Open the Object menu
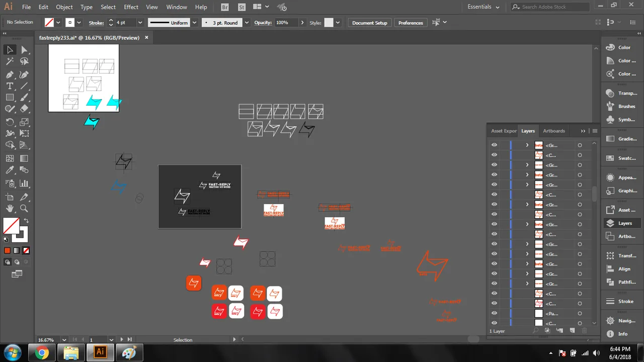This screenshot has height=362, width=644. (x=64, y=7)
